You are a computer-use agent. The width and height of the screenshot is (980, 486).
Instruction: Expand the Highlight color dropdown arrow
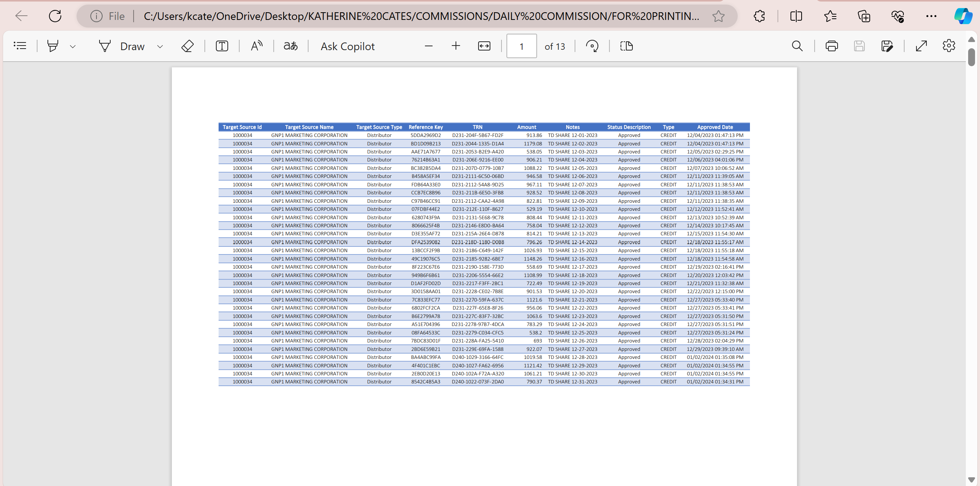click(x=73, y=47)
